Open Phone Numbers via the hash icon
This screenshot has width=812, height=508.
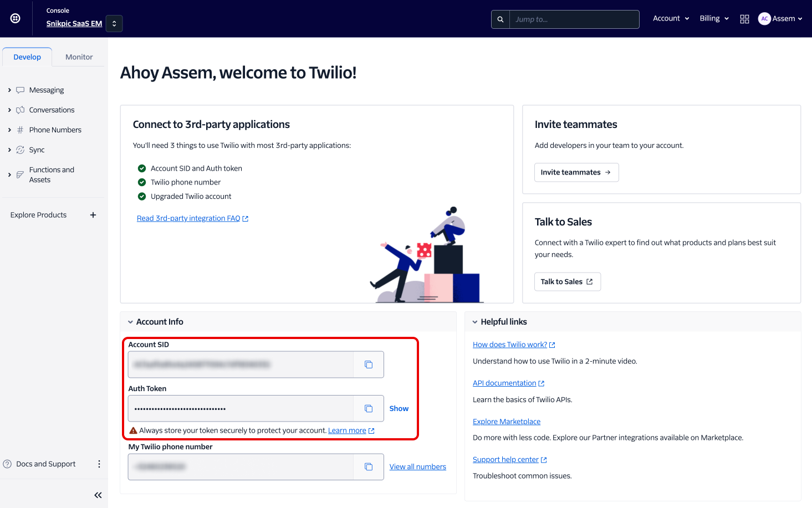(21, 129)
